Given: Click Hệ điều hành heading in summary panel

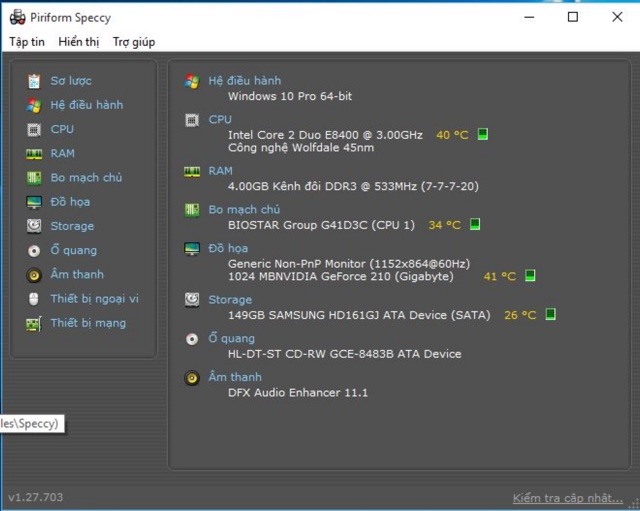Looking at the screenshot, I should (x=244, y=81).
